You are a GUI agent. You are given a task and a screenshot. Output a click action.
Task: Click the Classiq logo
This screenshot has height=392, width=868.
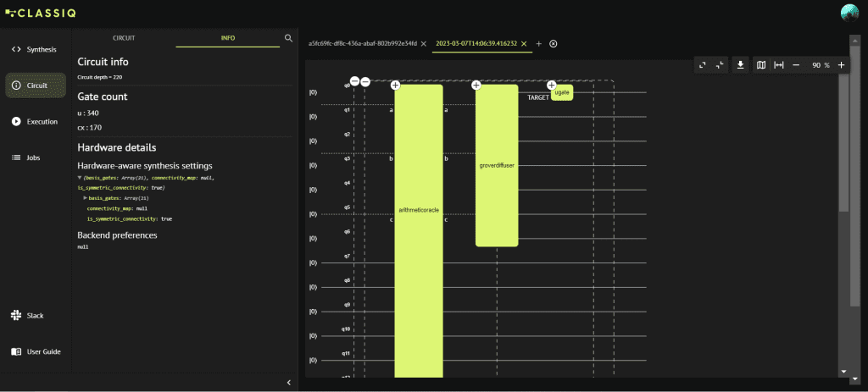coord(41,12)
